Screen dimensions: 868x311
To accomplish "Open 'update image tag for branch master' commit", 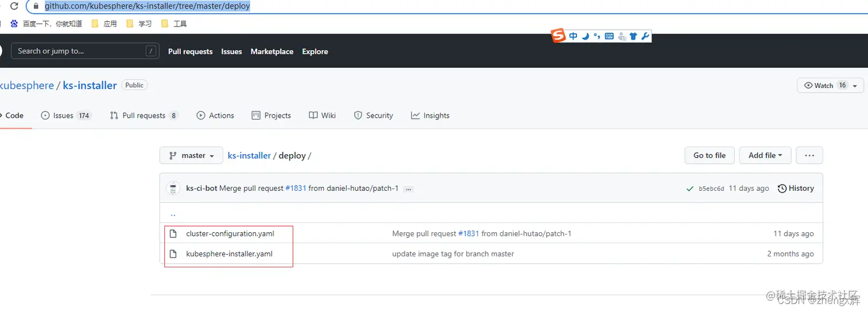I will 453,254.
